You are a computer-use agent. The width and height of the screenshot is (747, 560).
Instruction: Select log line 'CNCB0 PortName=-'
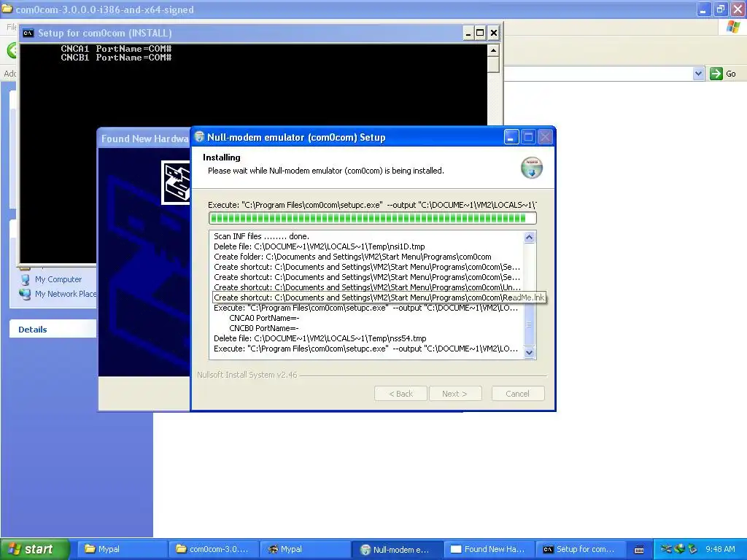click(264, 329)
